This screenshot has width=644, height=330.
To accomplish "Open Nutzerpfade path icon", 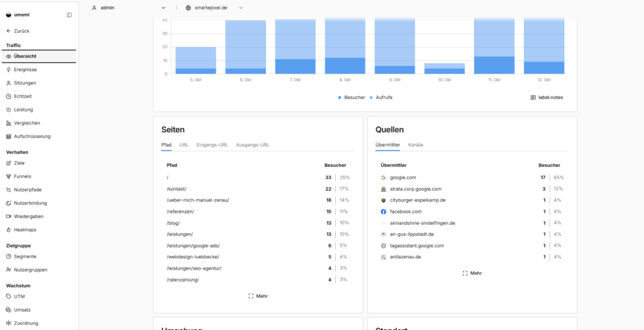I will [x=9, y=190].
